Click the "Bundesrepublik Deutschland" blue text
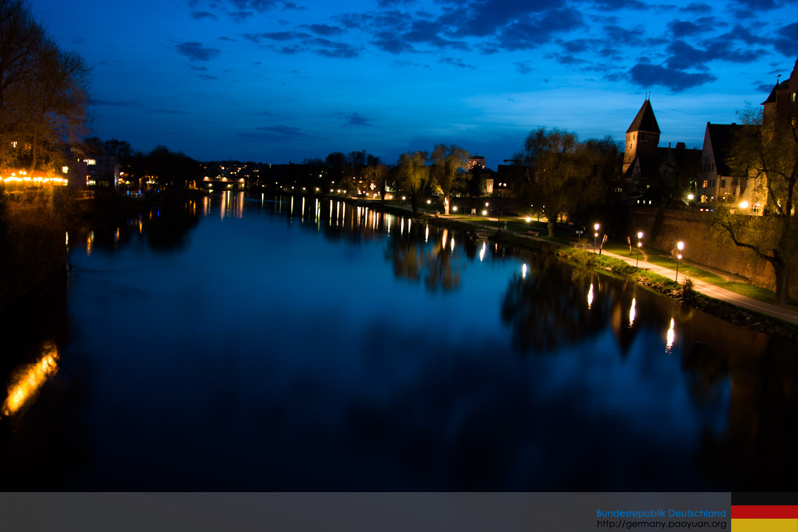This screenshot has width=798, height=532. (661, 513)
